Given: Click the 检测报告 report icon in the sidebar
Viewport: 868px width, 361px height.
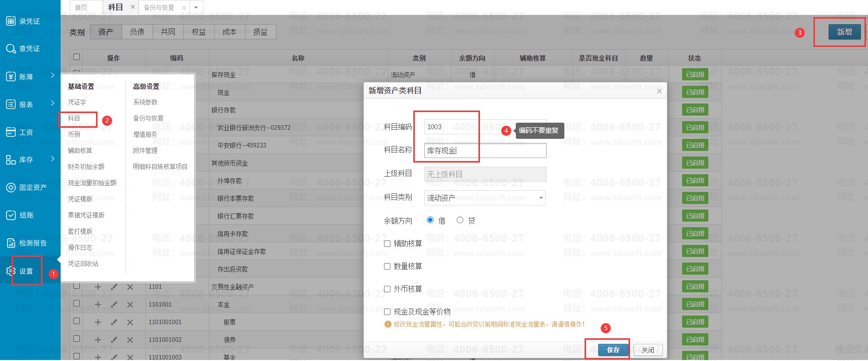Looking at the screenshot, I should point(11,243).
